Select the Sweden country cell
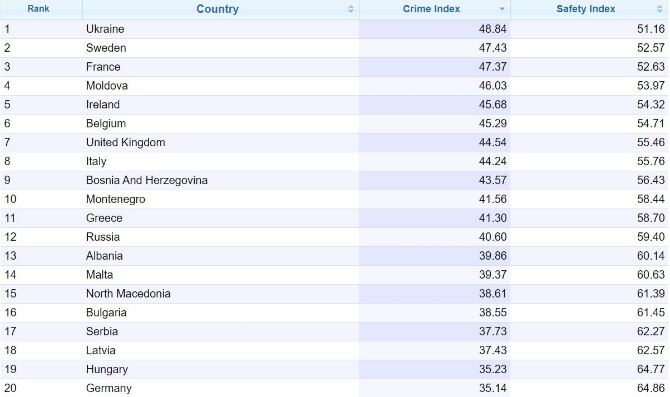 [106, 48]
